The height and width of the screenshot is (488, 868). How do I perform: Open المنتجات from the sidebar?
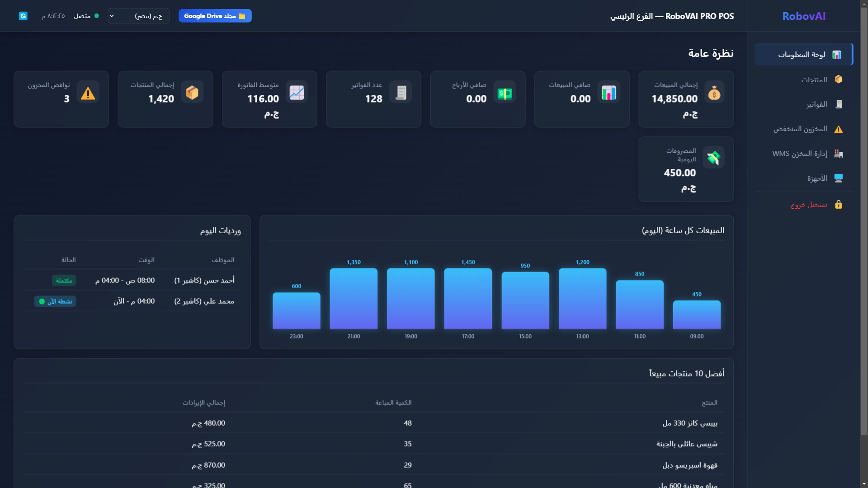point(803,80)
